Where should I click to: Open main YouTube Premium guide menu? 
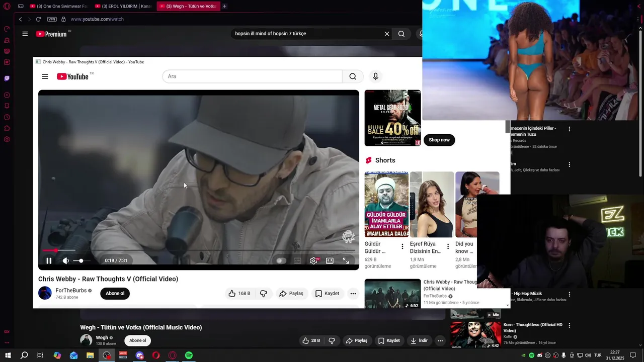coord(25,34)
